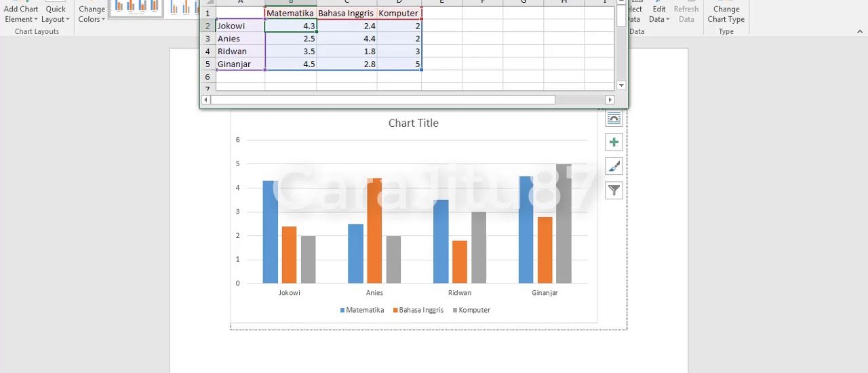Image resolution: width=868 pixels, height=373 pixels.
Task: Open the Chart Elements plus button
Action: [614, 142]
